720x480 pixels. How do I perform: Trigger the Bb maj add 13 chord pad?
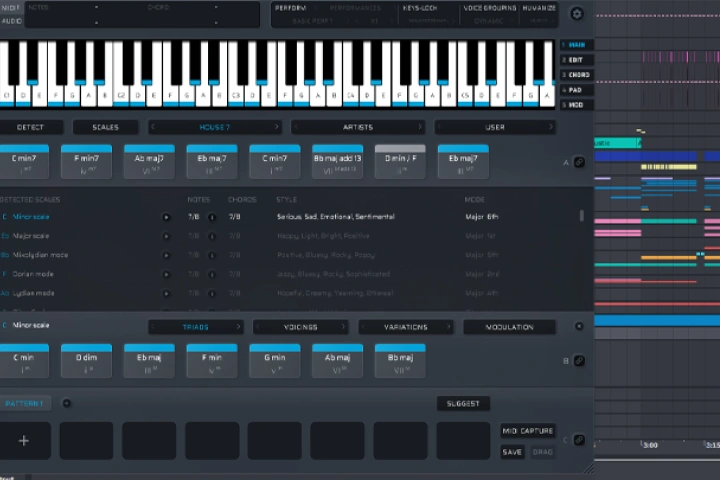pyautogui.click(x=338, y=162)
